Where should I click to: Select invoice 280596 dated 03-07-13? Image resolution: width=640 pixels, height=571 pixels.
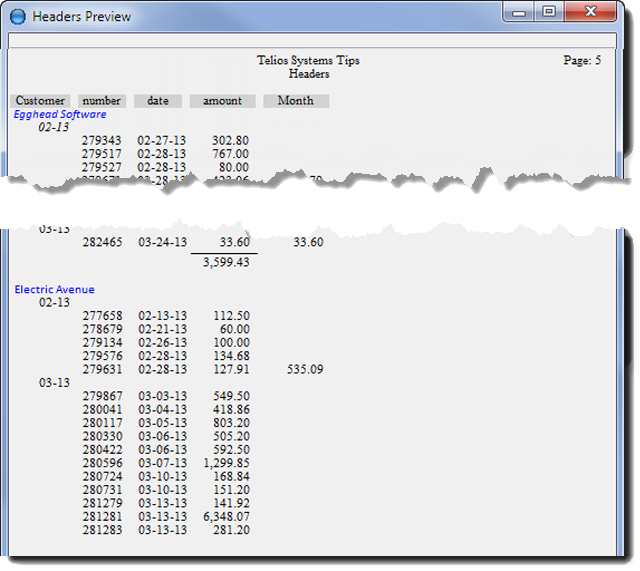(102, 464)
